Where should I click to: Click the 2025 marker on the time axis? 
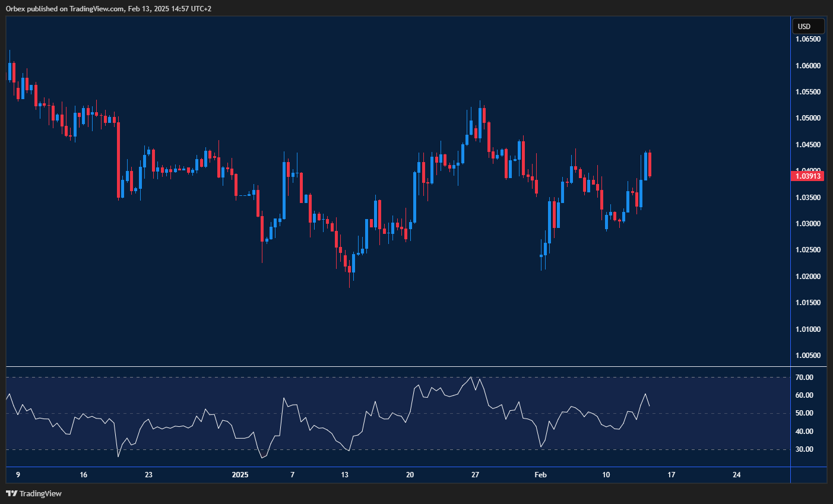240,475
